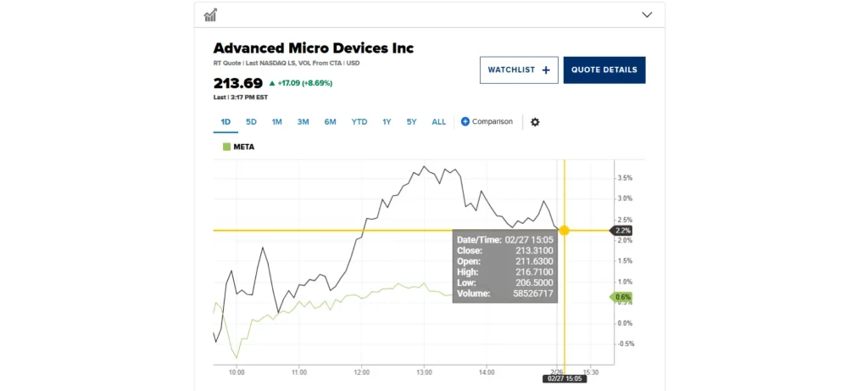
Task: Collapse the widget using the chevron arrow
Action: 647,14
